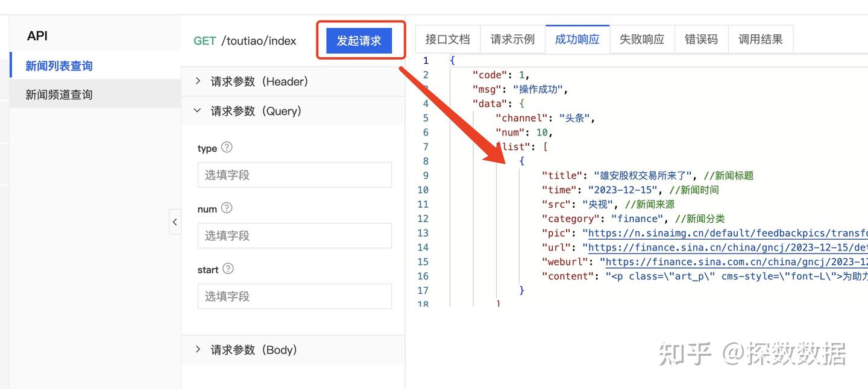Open 新闻频道查询 in the API sidebar
This screenshot has width=868, height=389.
click(x=59, y=95)
